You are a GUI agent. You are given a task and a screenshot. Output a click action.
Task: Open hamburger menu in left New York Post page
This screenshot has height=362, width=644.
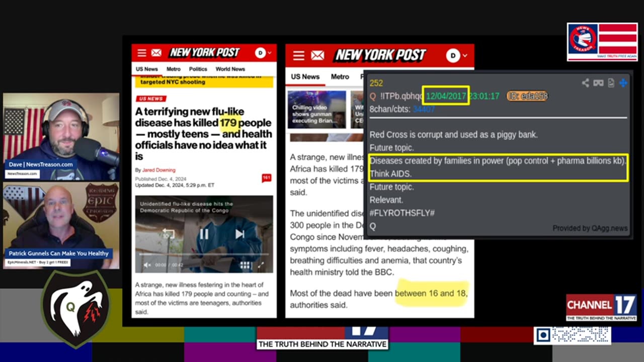click(142, 53)
